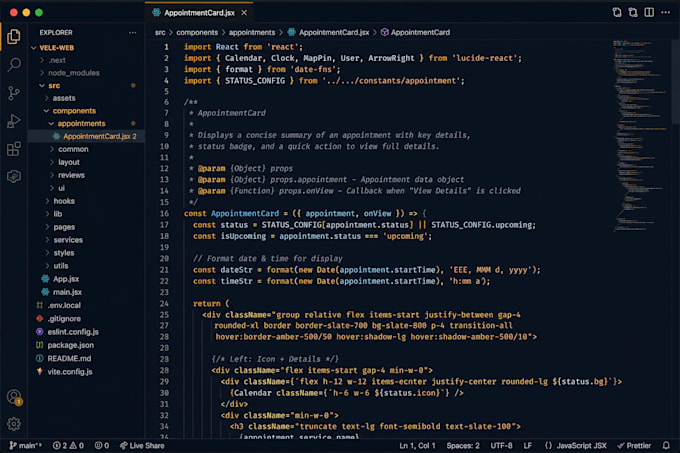Open the errors and warnings counter
Screen dimensions: 680x453
(x=68, y=446)
